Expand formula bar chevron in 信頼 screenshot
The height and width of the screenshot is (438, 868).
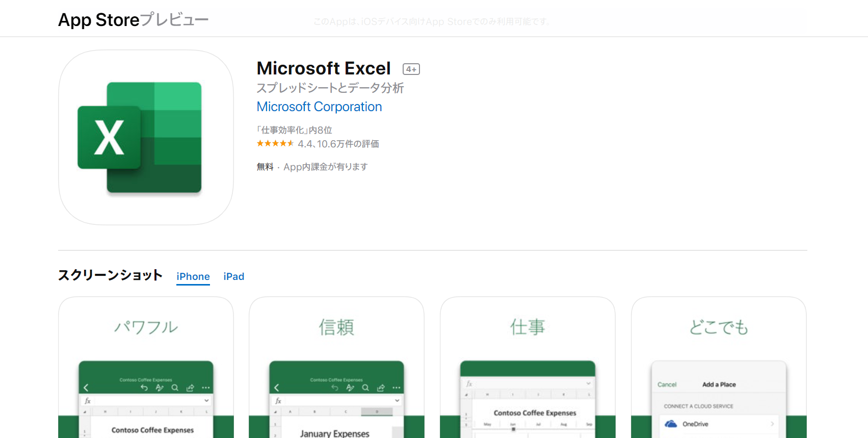click(x=397, y=401)
